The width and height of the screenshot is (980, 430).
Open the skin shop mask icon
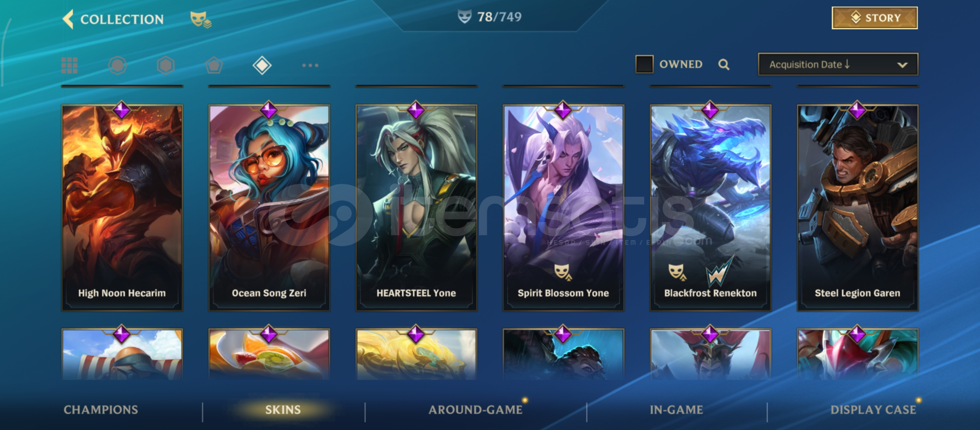[x=200, y=20]
